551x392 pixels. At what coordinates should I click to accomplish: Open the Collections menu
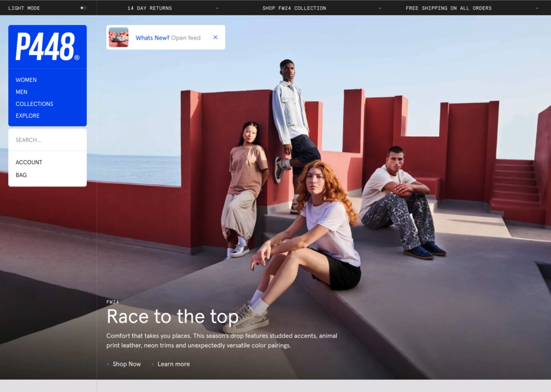[x=34, y=104]
